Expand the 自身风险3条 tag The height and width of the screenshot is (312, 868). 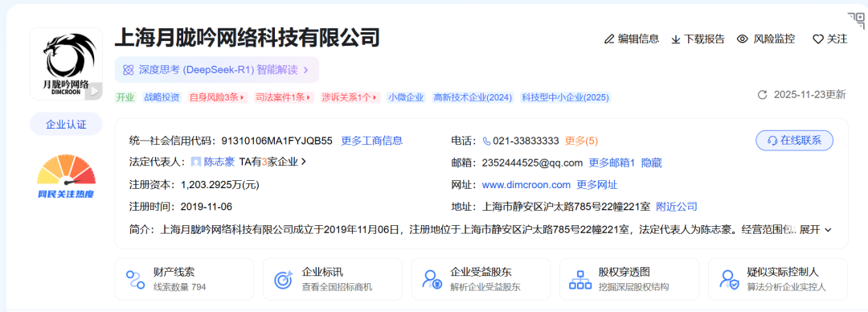tap(218, 97)
